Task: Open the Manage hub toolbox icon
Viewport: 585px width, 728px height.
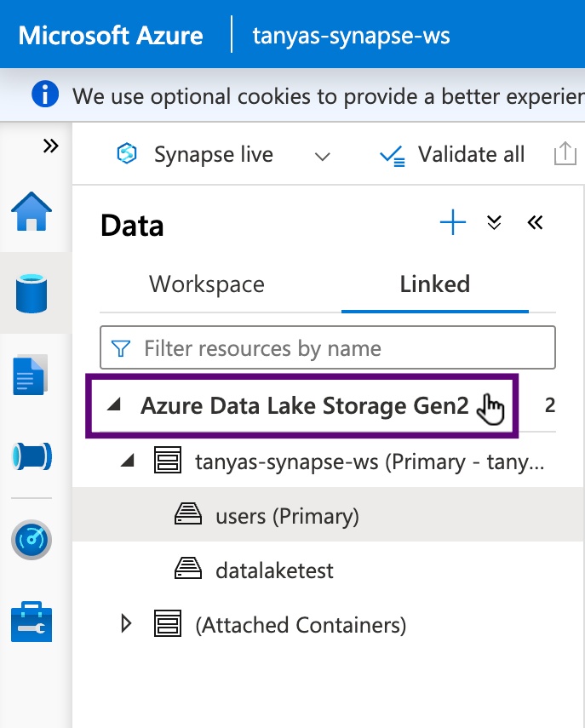Action: click(x=32, y=622)
